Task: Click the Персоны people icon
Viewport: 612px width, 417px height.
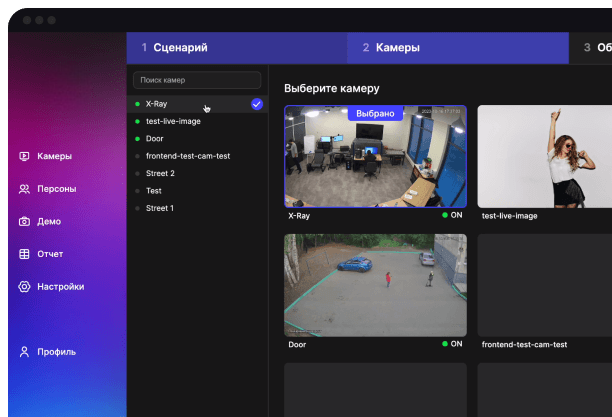Action: [x=25, y=189]
